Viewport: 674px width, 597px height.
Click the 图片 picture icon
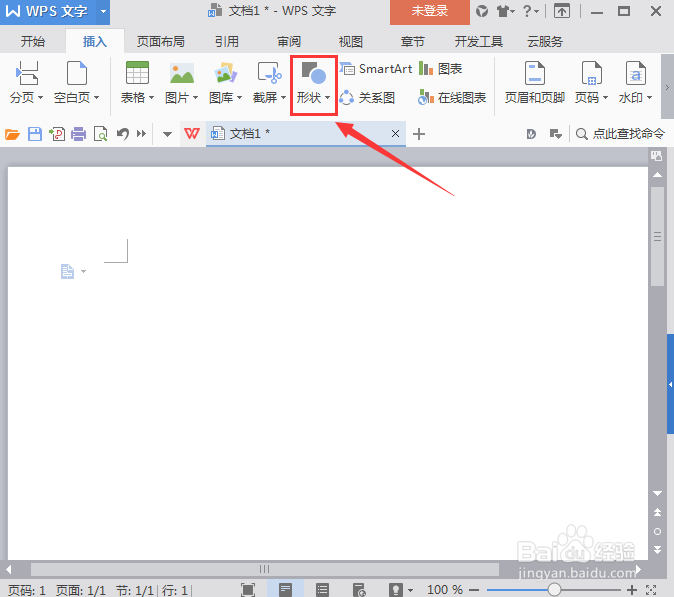point(181,73)
